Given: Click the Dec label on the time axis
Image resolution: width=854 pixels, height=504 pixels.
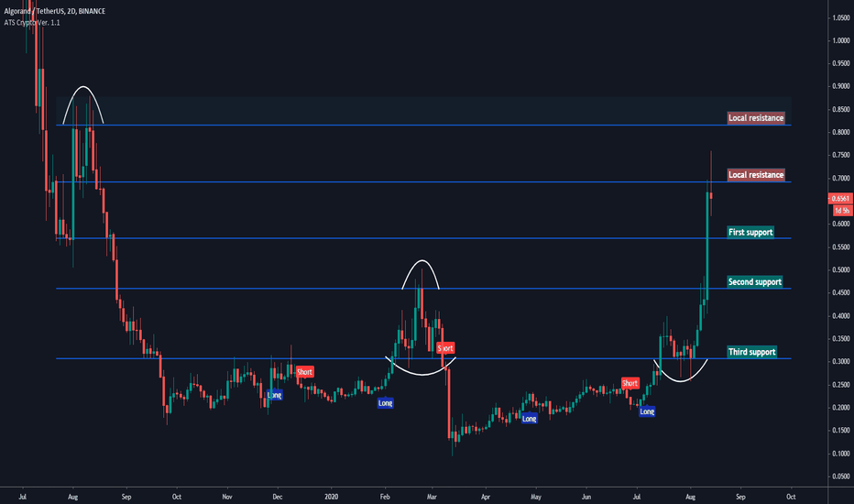Looking at the screenshot, I should pos(278,497).
